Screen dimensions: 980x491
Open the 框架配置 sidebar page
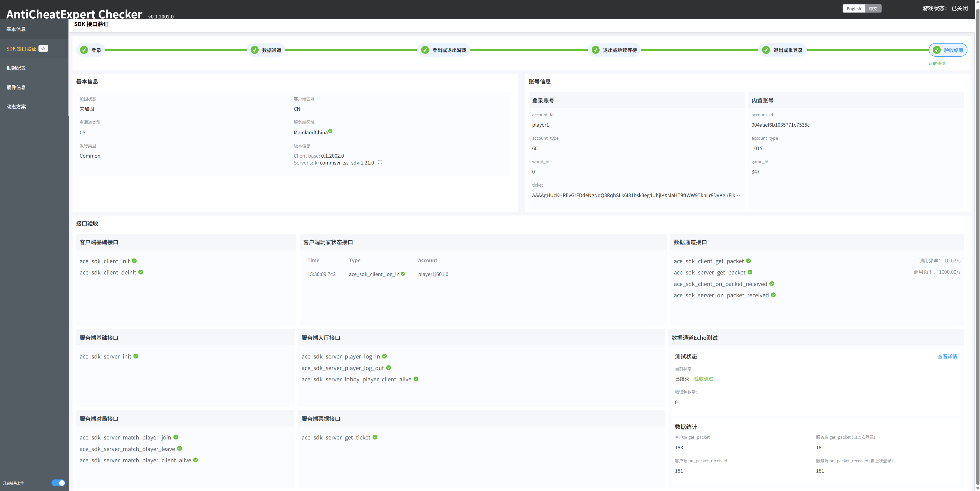pyautogui.click(x=16, y=68)
